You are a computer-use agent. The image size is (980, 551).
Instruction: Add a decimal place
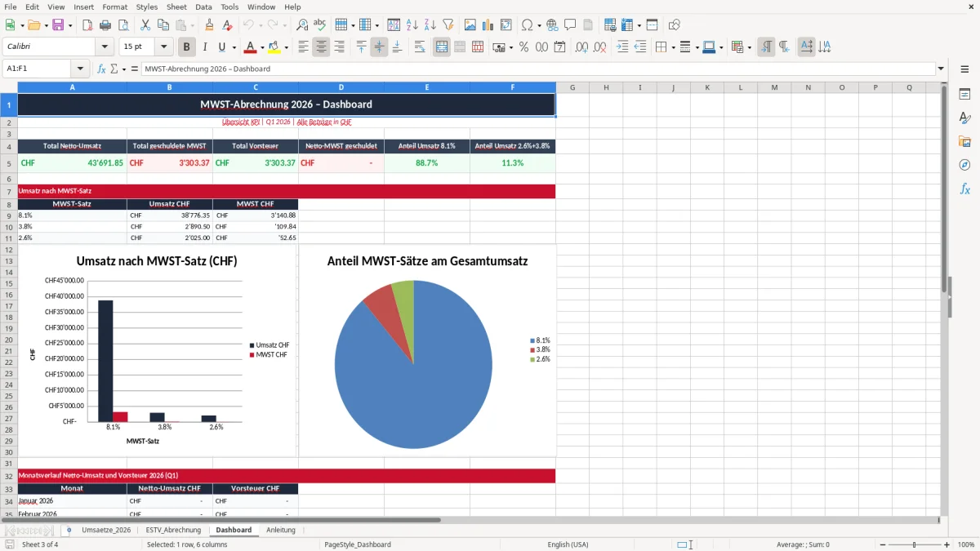(581, 47)
